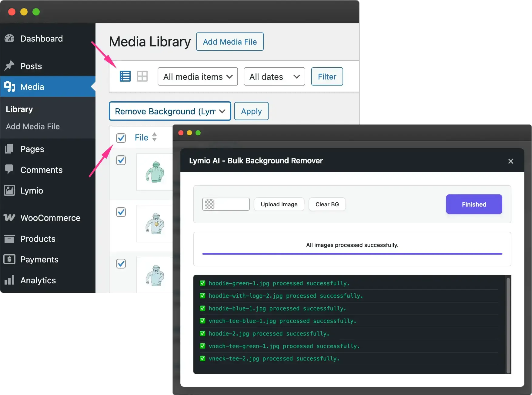The height and width of the screenshot is (395, 532).
Task: Click the "hoodie-green-1.jpg processed successfully." log line
Action: pos(279,283)
